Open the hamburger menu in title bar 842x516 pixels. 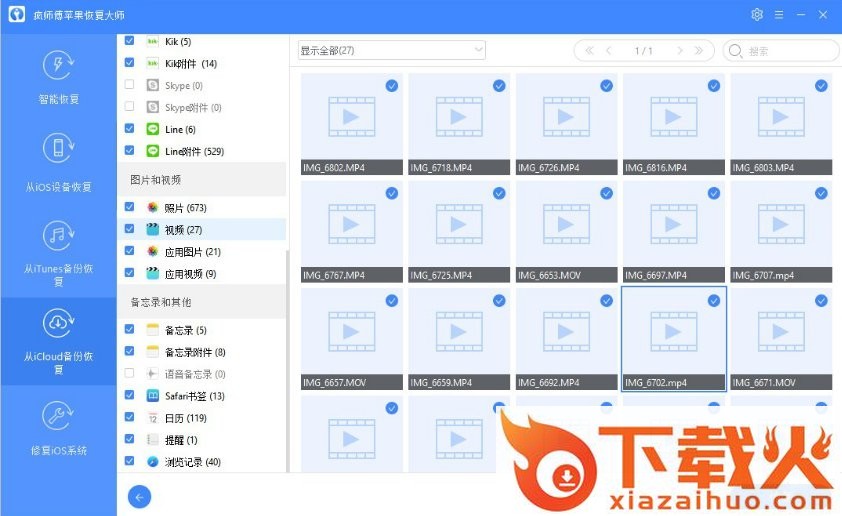pyautogui.click(x=779, y=15)
